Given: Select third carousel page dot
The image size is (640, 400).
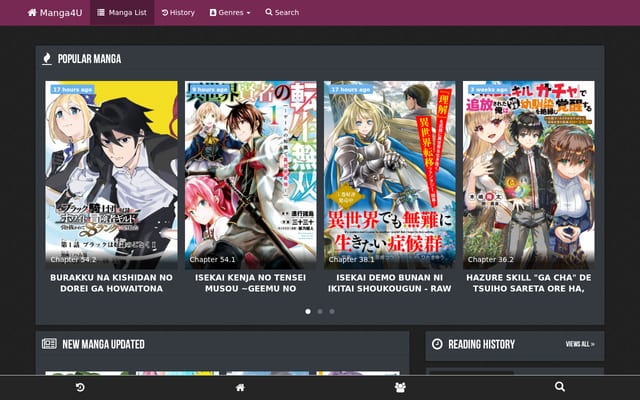Looking at the screenshot, I should coord(332,311).
